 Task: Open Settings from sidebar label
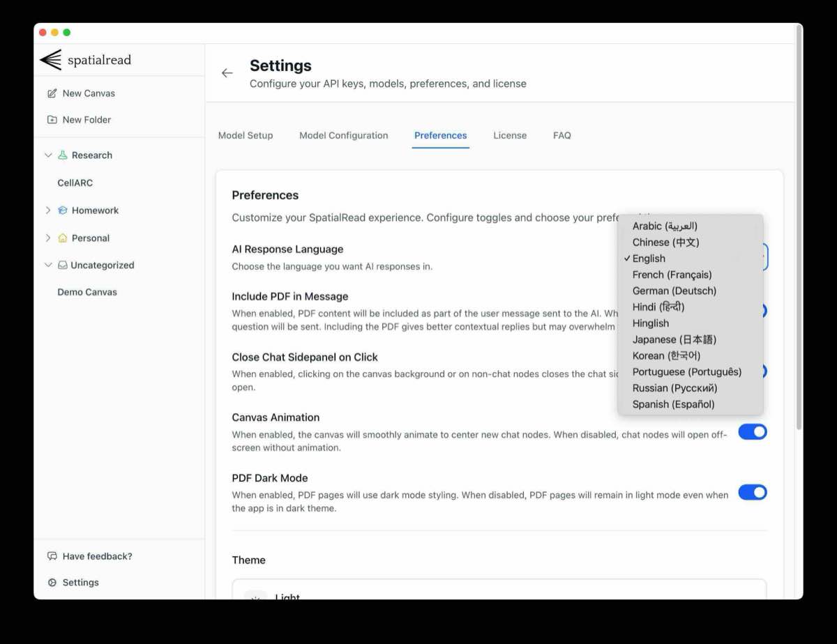point(81,583)
